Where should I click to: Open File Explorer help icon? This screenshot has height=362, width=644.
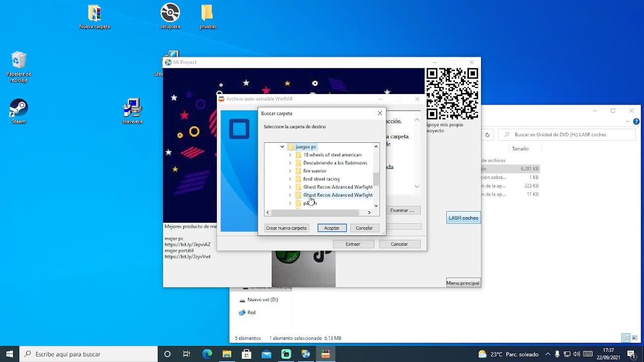[636, 122]
